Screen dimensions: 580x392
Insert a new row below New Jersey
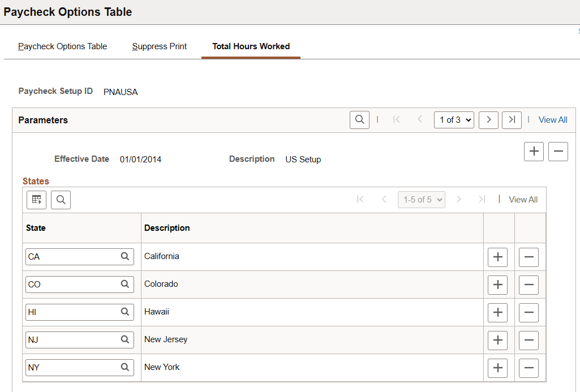coord(497,340)
